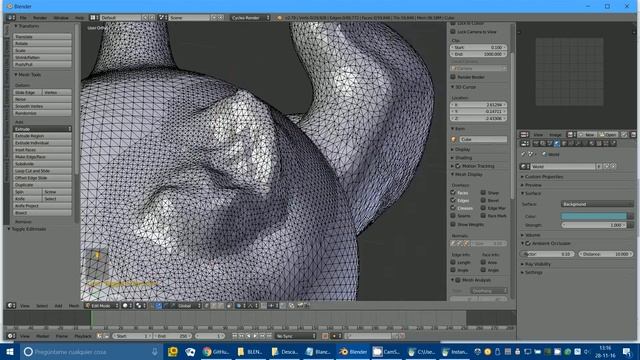Click the Smooth Vertex button
Viewport: 640px width, 360px height.
(x=42, y=106)
